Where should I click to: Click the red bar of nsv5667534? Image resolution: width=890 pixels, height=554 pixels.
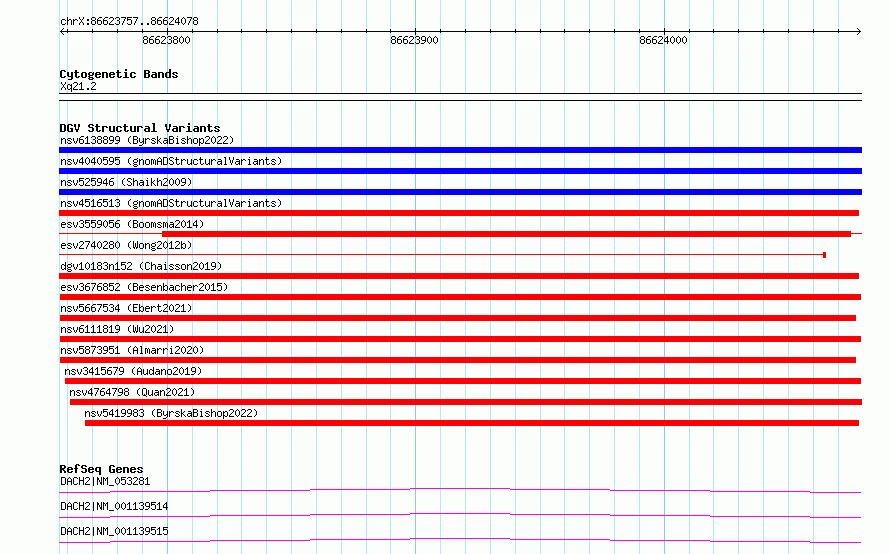point(457,318)
